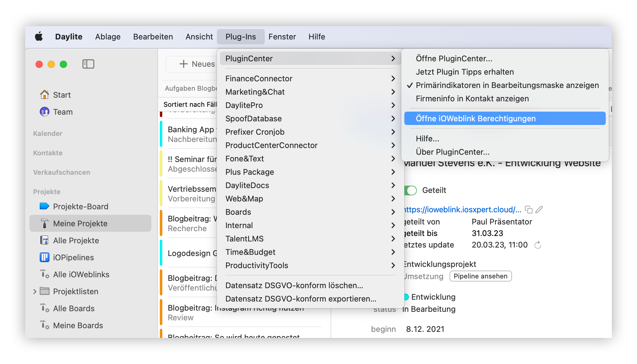Toggle the sidebar panel icon

[x=88, y=64]
